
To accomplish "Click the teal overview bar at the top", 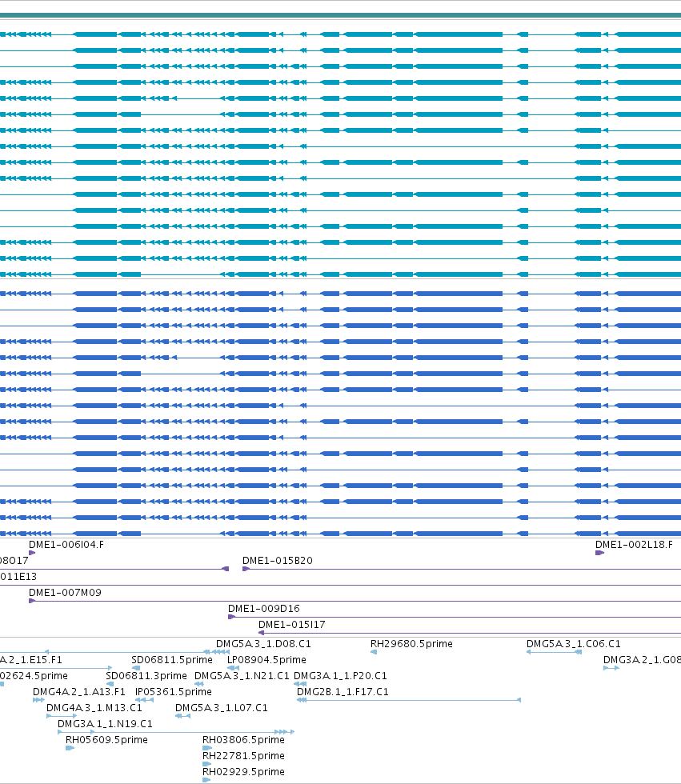I will click(341, 15).
